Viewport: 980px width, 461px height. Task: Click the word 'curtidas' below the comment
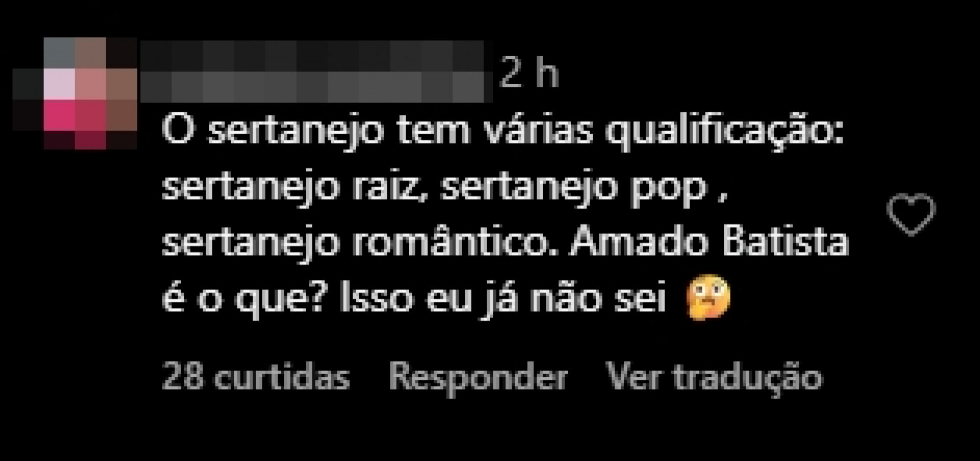(282, 378)
